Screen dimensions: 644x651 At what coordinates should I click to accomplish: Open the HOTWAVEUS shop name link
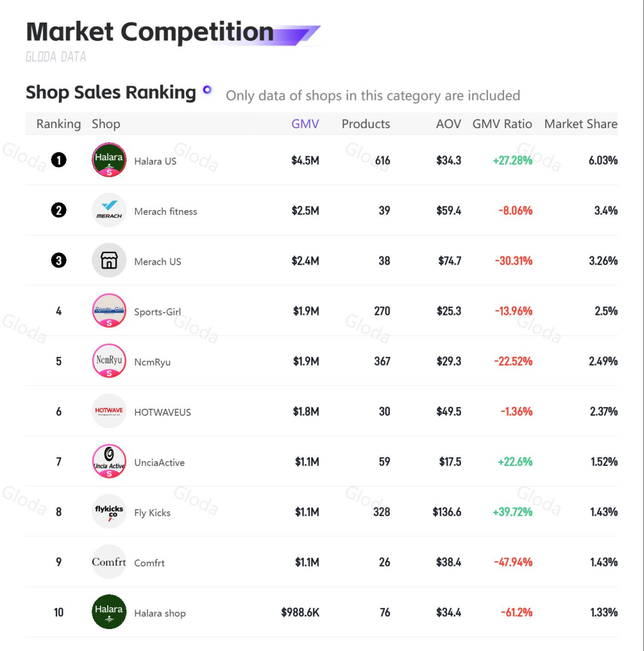(x=163, y=412)
